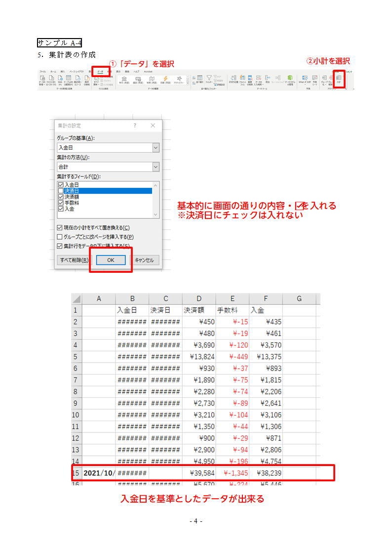392x555 pixels.
Task: Toggle the 入金日 field checkbox
Action: 61,185
